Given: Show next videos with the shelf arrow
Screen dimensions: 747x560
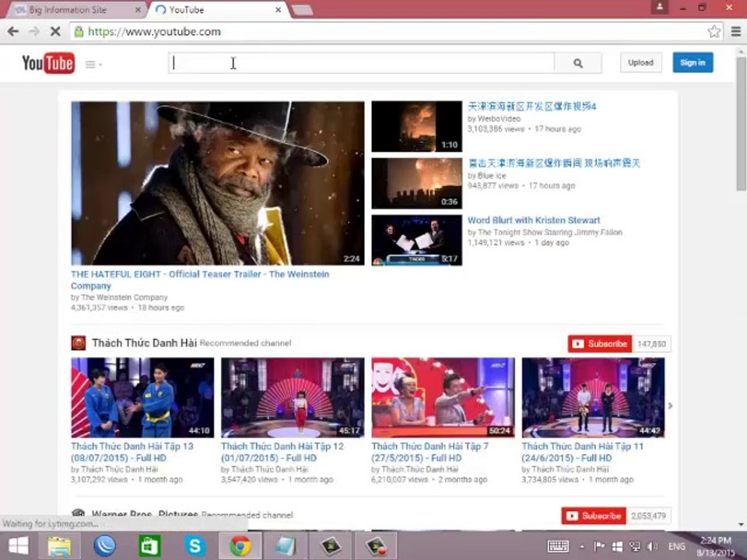Looking at the screenshot, I should pos(670,406).
